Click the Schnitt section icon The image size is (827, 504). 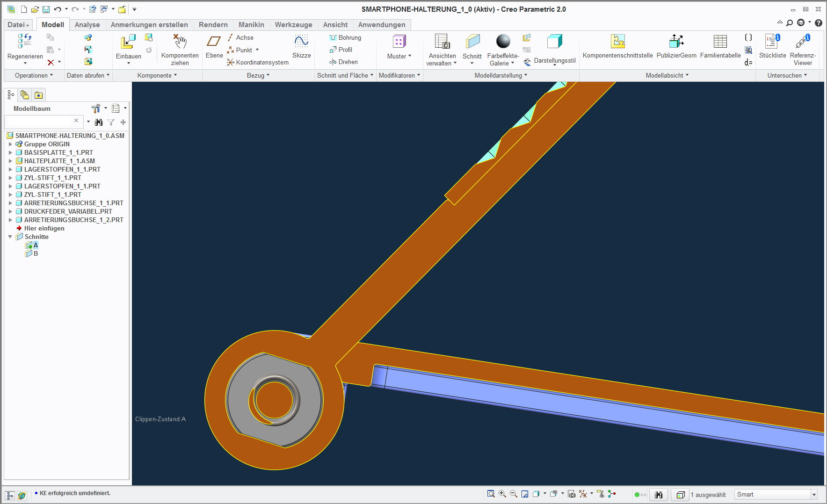[472, 42]
